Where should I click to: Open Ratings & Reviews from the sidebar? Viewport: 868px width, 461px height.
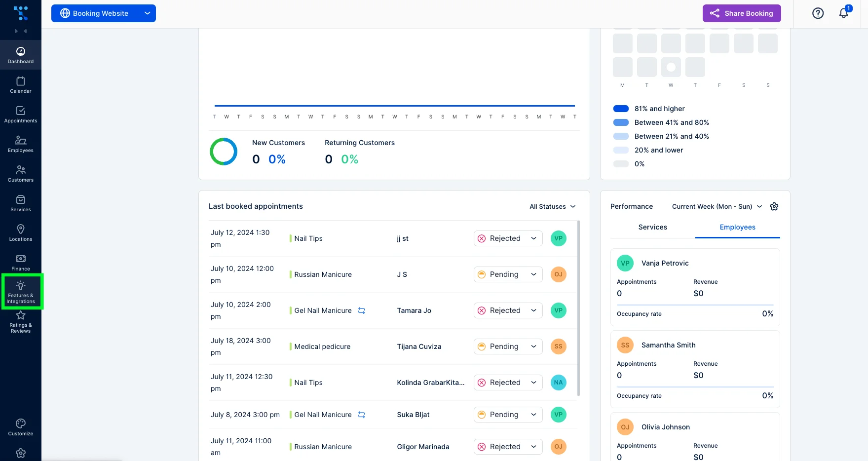pyautogui.click(x=21, y=322)
